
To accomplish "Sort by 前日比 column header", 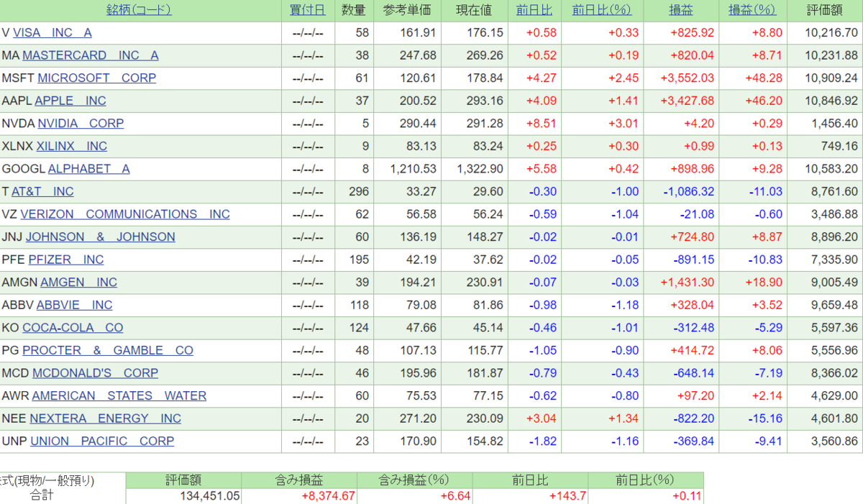I will (534, 10).
